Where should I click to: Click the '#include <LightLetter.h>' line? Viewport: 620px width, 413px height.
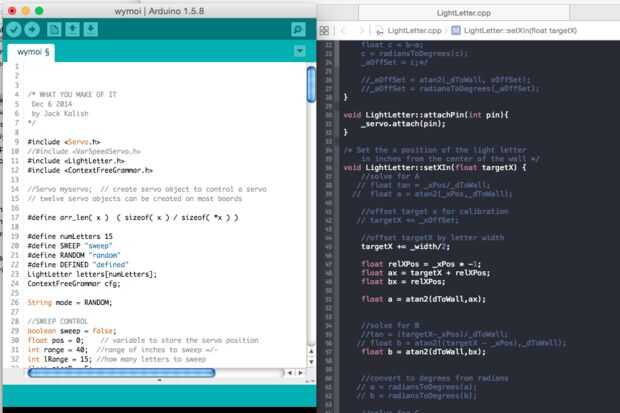point(76,161)
